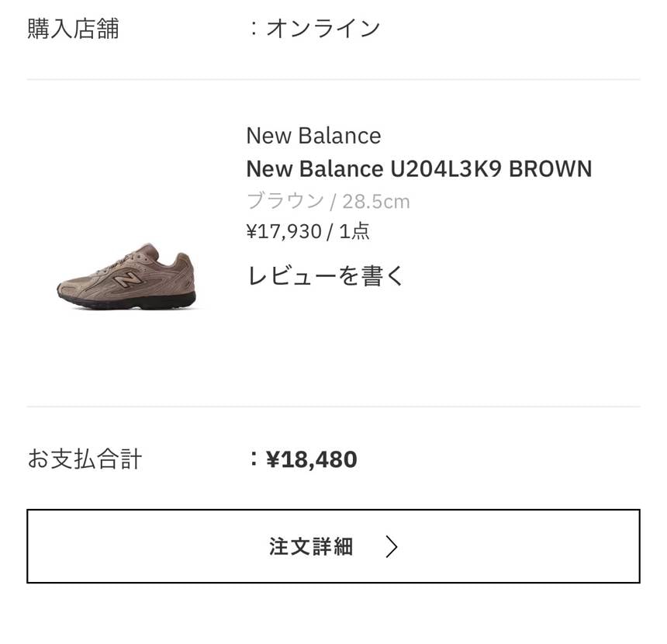Click the お支払合計 payment total label
This screenshot has height=644, width=667.
click(x=85, y=459)
